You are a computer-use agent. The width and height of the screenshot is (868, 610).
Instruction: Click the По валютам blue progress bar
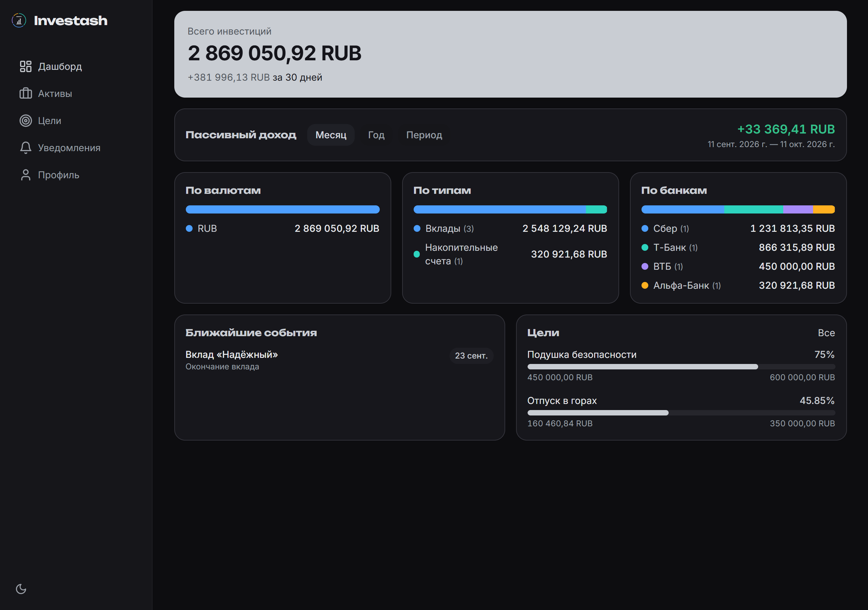[x=282, y=209]
